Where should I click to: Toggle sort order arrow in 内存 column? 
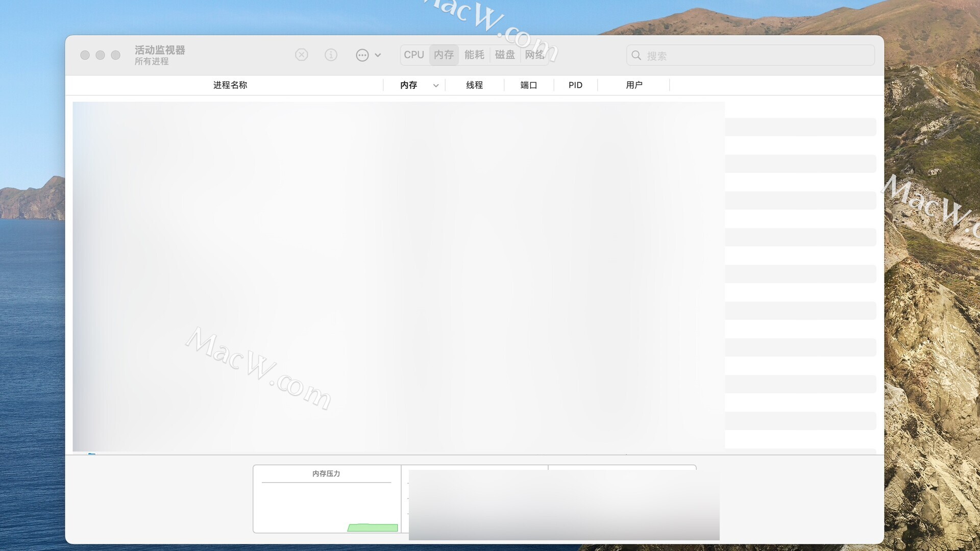pyautogui.click(x=436, y=86)
